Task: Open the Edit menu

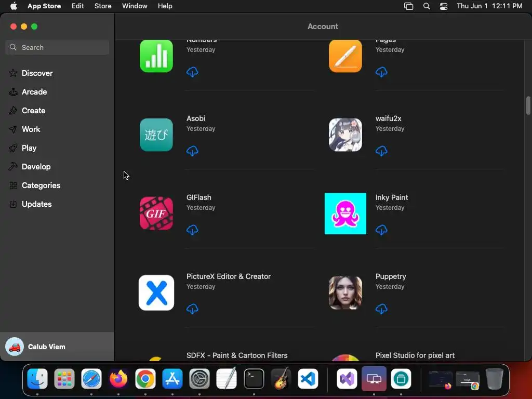Action: click(78, 6)
